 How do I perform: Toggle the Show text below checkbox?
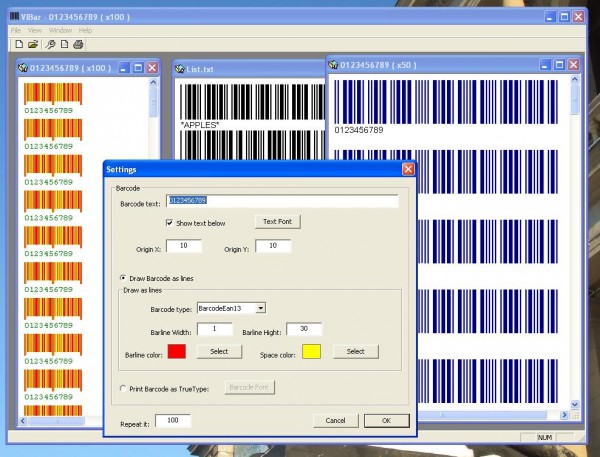pos(169,222)
